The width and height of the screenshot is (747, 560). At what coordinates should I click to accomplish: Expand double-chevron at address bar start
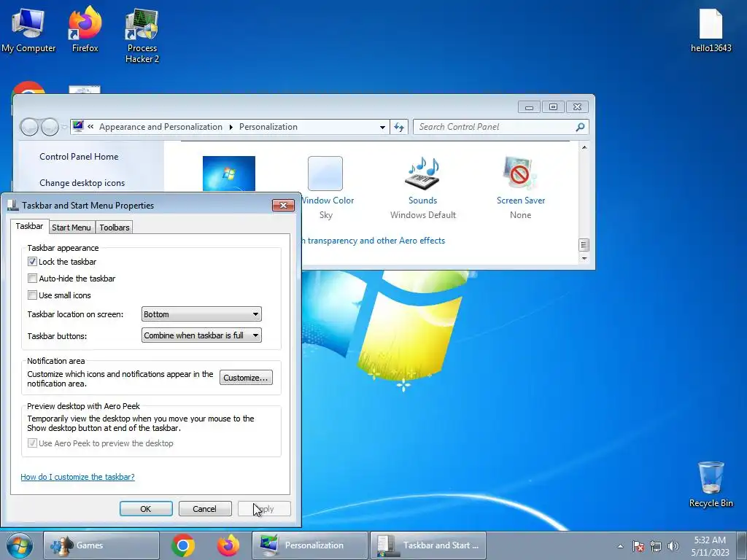pyautogui.click(x=90, y=127)
